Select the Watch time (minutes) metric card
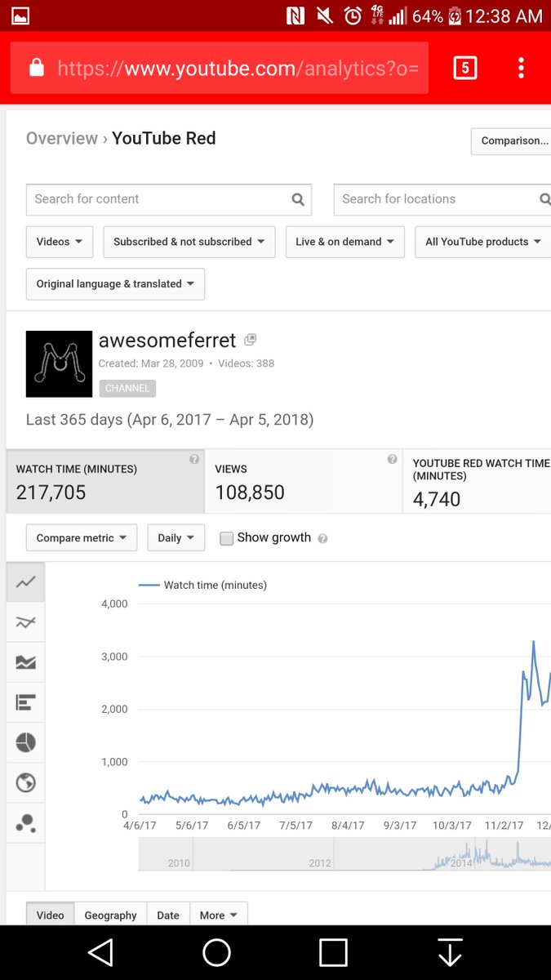Screen dimensions: 551x980 pyautogui.click(x=105, y=481)
